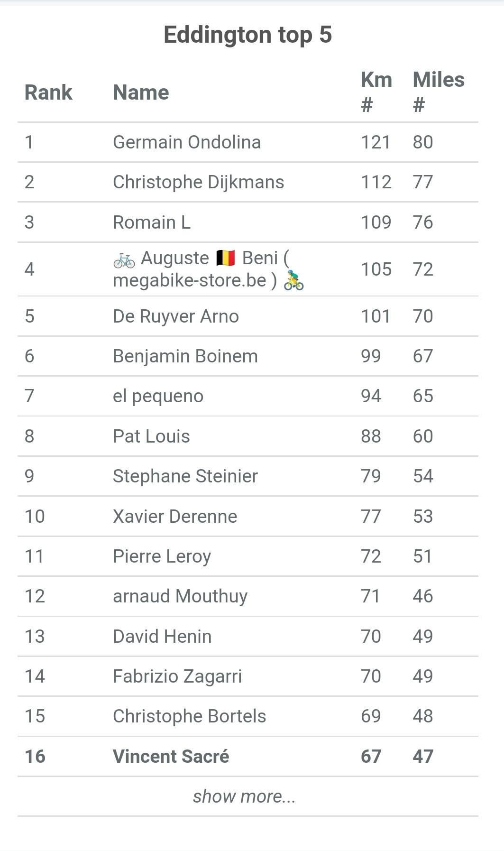Select Christophe Bortels at rank 15
This screenshot has width=504, height=851.
tap(189, 716)
